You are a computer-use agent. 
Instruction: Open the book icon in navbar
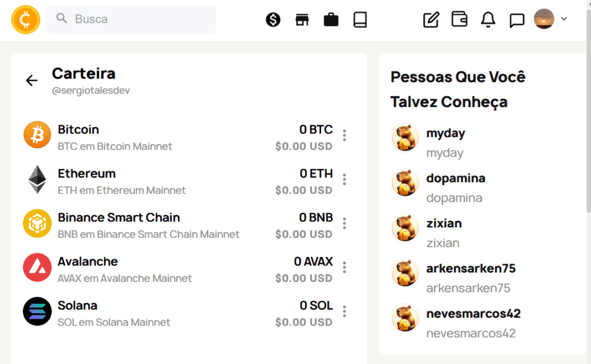360,20
